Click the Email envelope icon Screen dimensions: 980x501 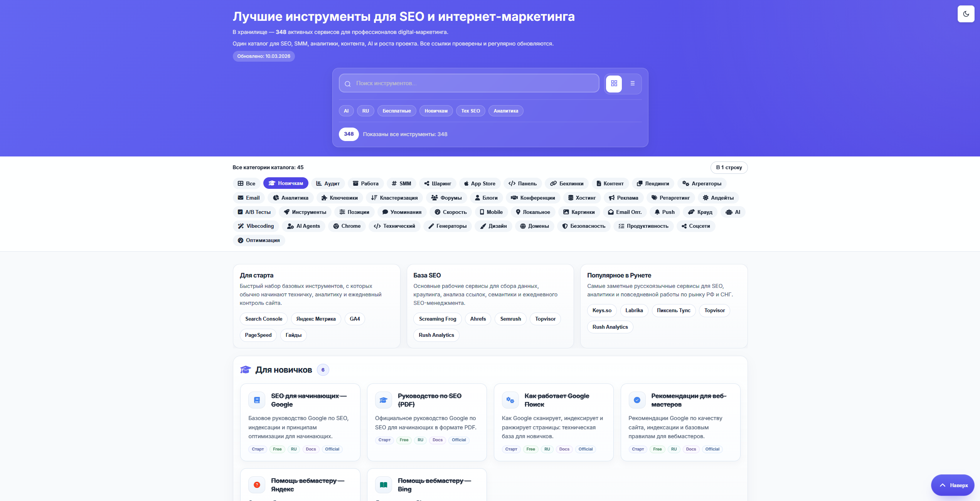(x=241, y=198)
